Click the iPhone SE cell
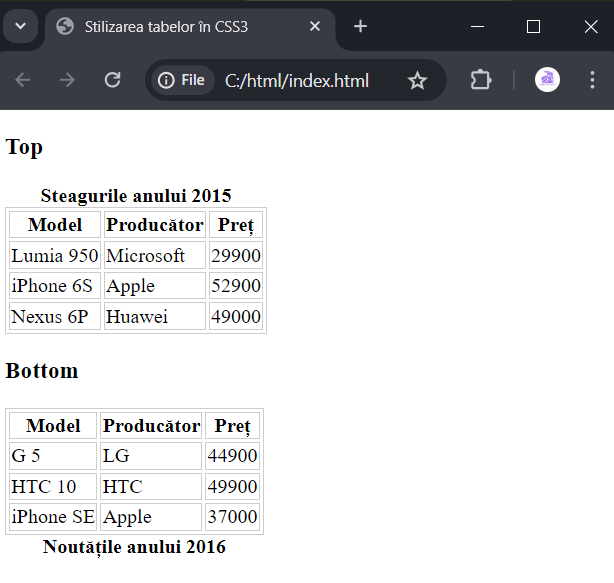The height and width of the screenshot is (583, 614). [x=53, y=517]
